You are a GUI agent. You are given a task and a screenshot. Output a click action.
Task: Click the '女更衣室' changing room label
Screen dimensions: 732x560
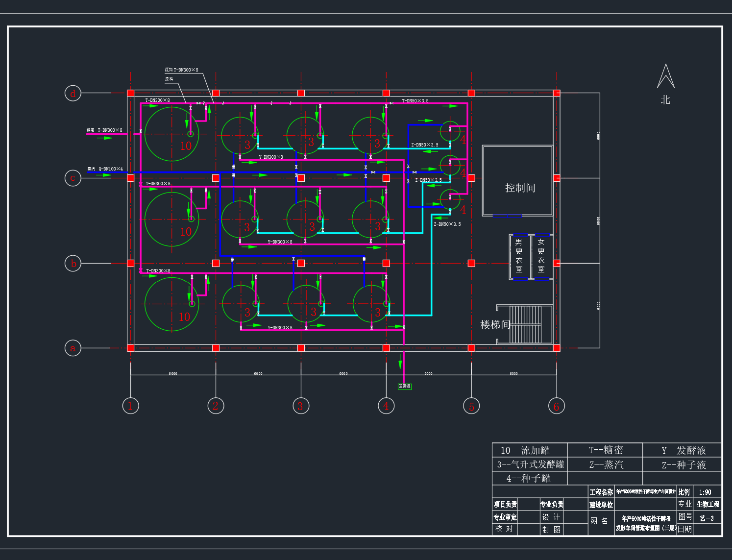click(541, 256)
